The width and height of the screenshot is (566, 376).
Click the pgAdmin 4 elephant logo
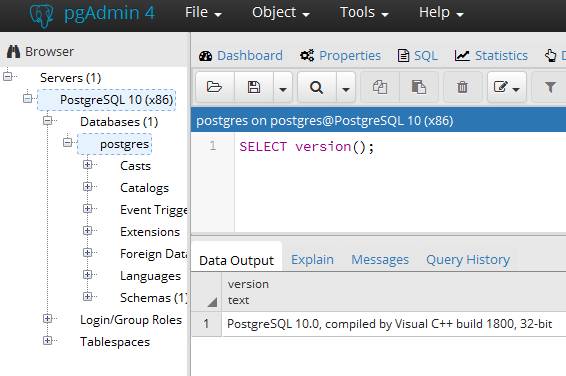click(42, 15)
